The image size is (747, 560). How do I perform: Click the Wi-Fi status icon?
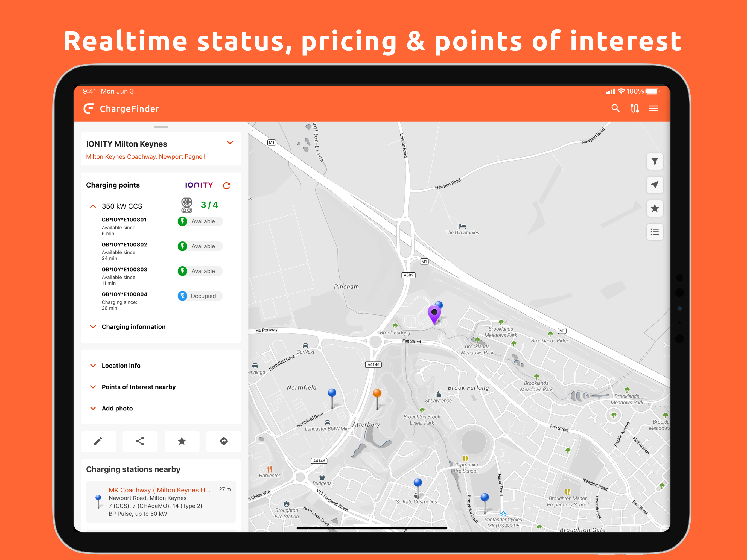click(x=621, y=91)
